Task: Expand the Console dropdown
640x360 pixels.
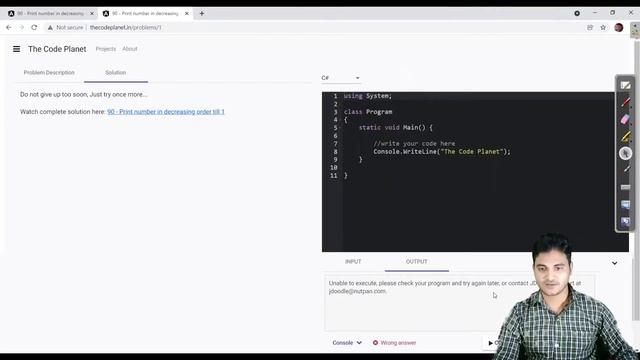Action: point(347,343)
